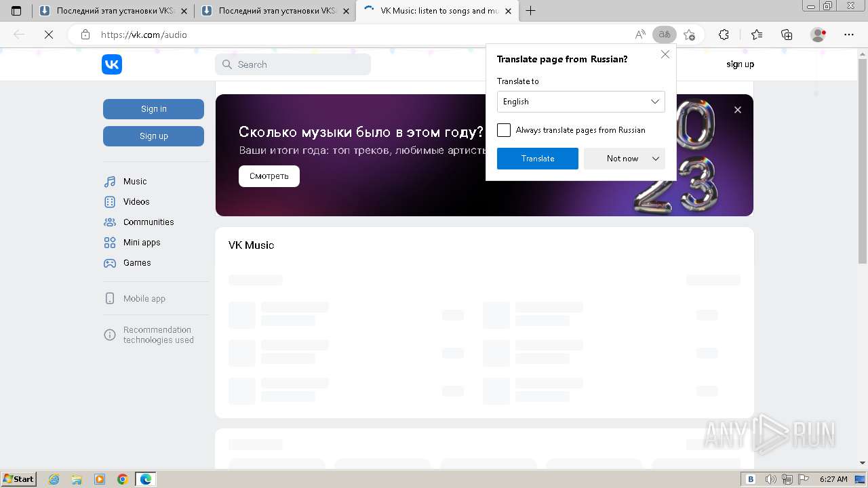The width and height of the screenshot is (868, 488).
Task: Switch to the second Последний этап установки tab
Action: click(x=276, y=11)
